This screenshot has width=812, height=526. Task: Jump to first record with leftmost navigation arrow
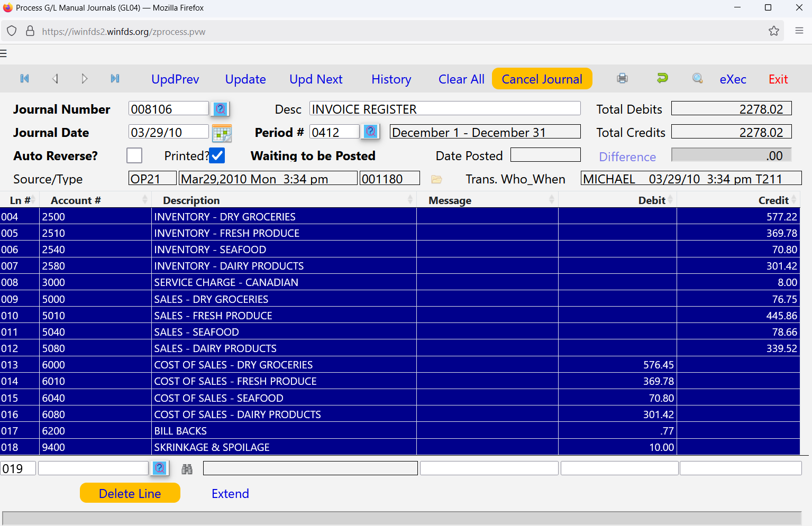coord(24,78)
